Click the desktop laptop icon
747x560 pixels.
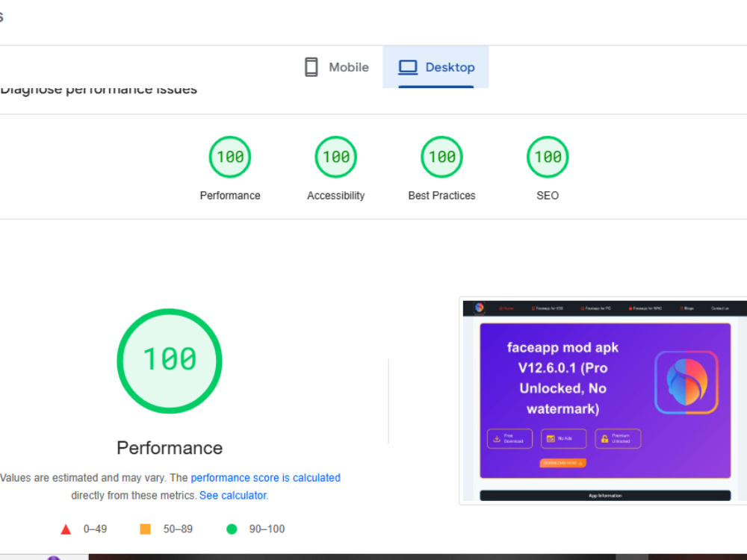click(408, 67)
